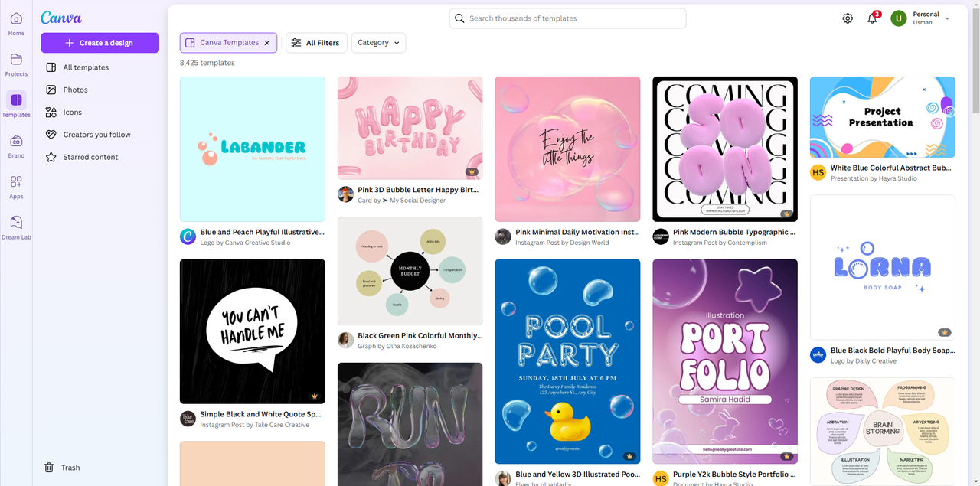Screen dimensions: 980x486
Task: Open Brain Storming diagram template
Action: pyautogui.click(x=883, y=432)
